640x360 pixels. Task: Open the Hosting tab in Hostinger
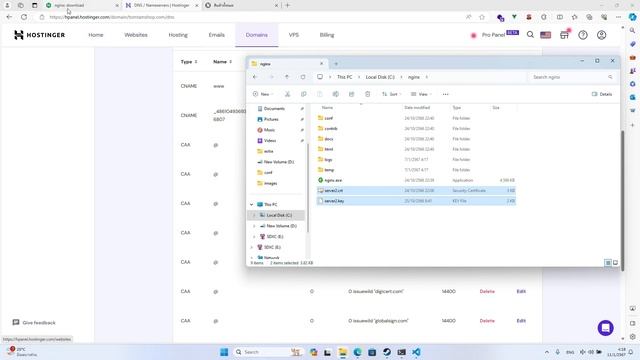178,35
